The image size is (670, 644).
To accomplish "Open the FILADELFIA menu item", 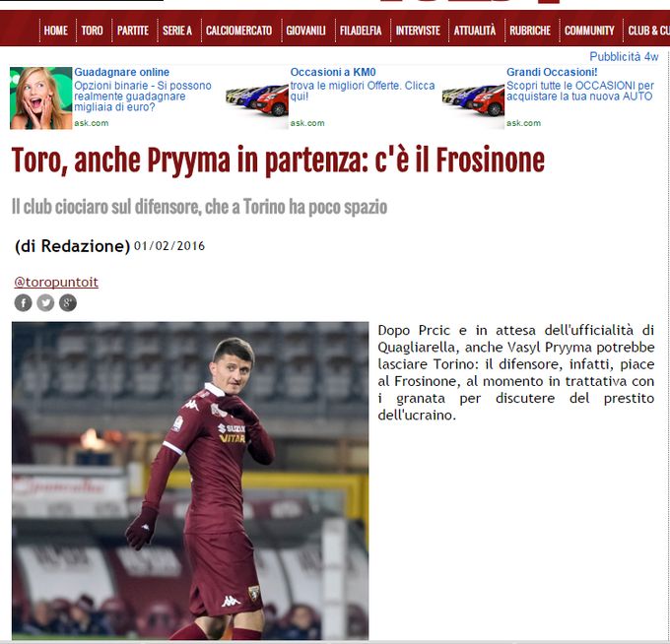I will (x=361, y=31).
